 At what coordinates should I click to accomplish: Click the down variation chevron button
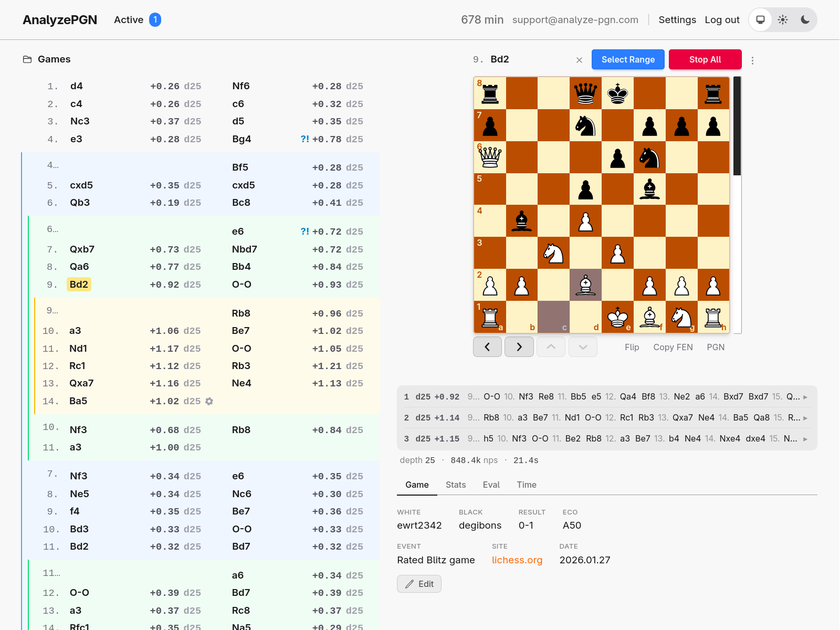583,346
